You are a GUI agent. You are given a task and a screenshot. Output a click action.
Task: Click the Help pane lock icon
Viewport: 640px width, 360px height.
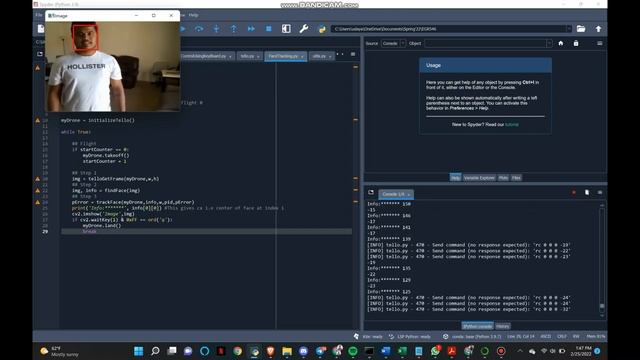coord(576,43)
